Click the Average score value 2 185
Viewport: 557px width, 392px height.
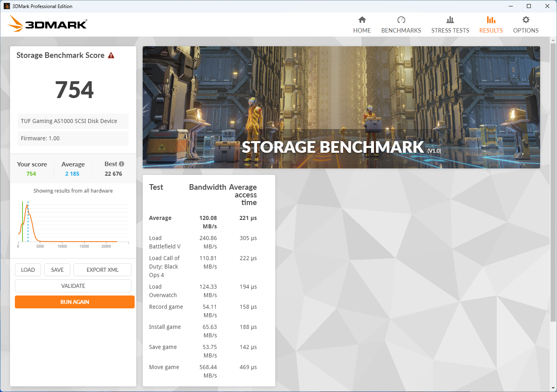(72, 174)
